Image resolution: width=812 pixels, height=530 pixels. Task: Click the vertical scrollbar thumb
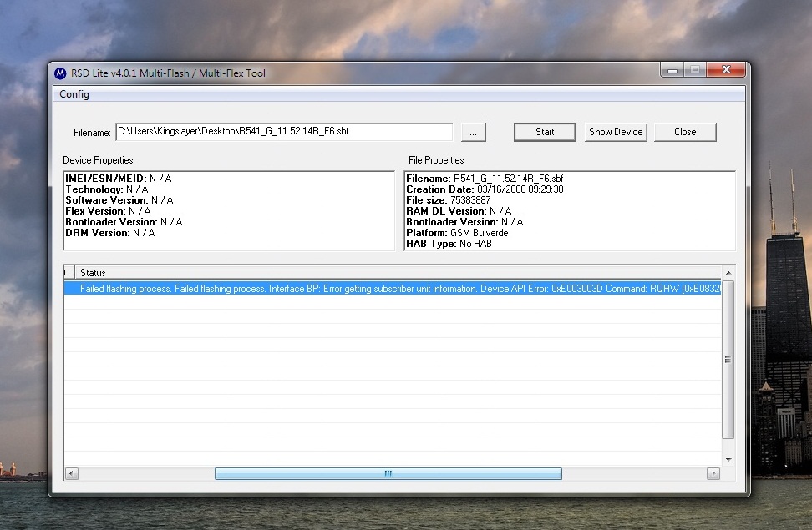pyautogui.click(x=728, y=360)
